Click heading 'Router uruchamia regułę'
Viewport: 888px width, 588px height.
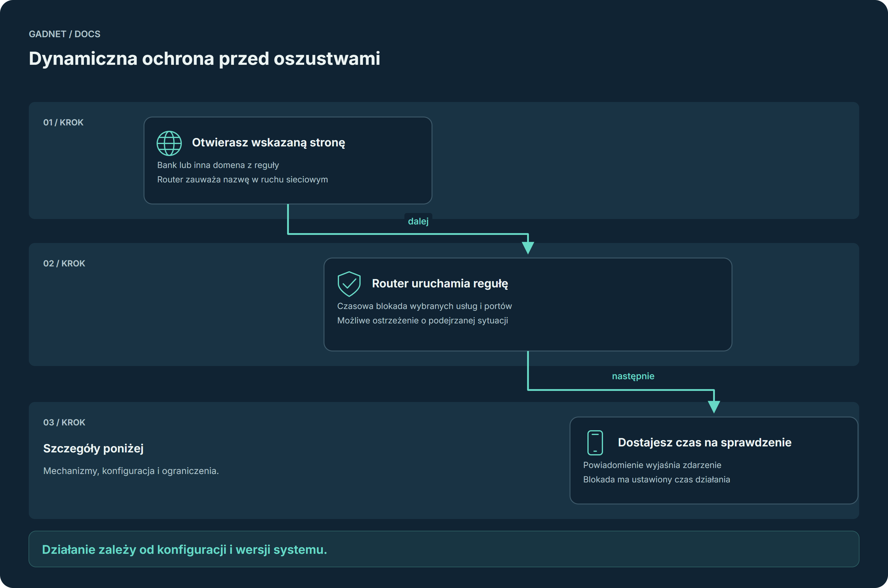(x=440, y=283)
